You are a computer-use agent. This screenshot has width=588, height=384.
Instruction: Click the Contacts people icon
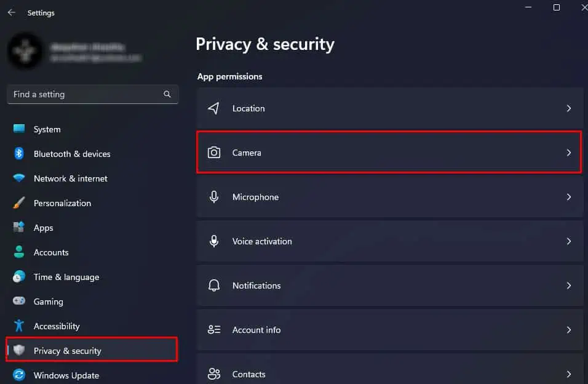click(213, 374)
